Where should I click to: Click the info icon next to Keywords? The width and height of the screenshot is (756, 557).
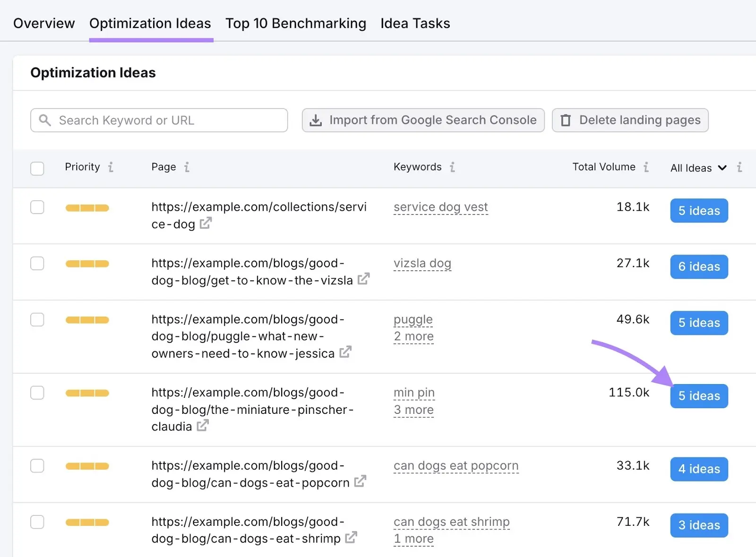click(x=453, y=167)
